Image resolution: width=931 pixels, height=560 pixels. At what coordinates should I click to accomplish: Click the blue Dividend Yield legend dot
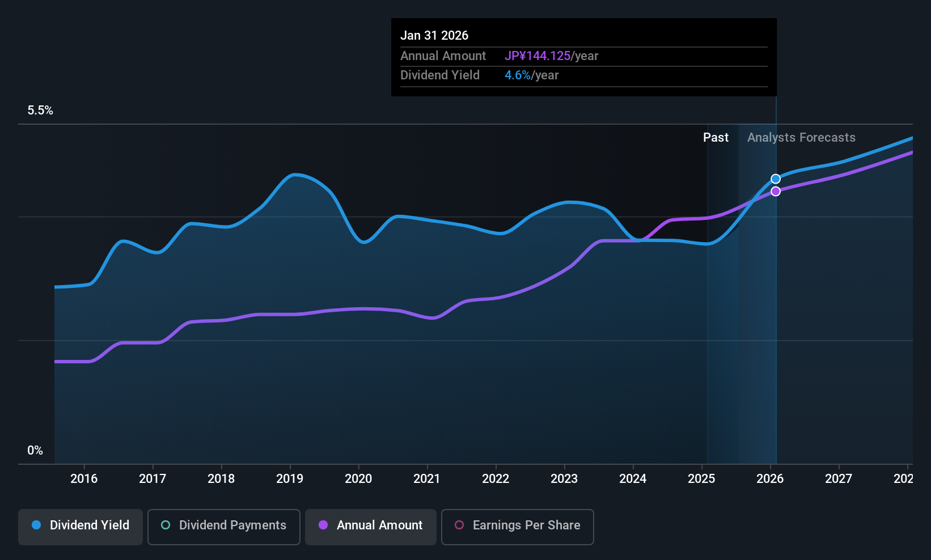click(x=36, y=525)
